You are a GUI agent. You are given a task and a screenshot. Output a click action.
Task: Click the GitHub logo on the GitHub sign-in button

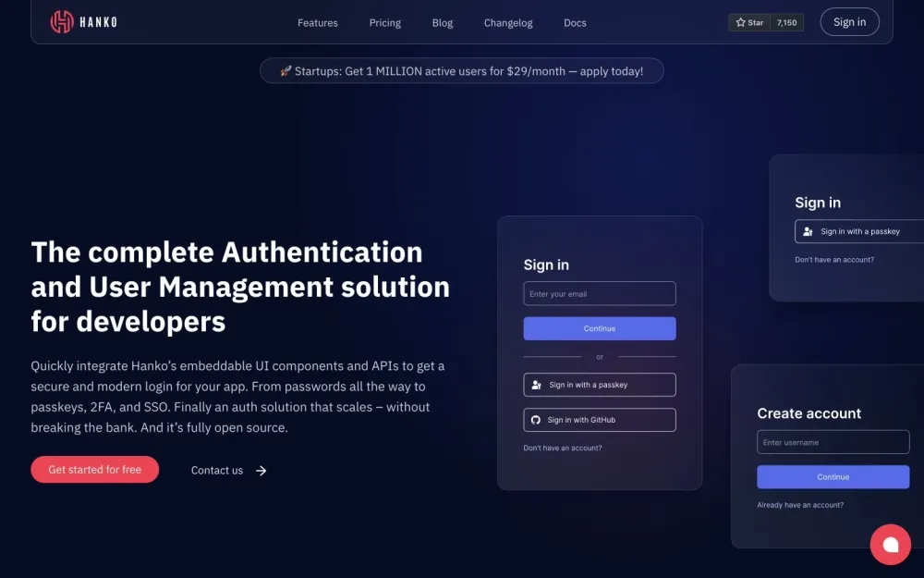click(536, 419)
